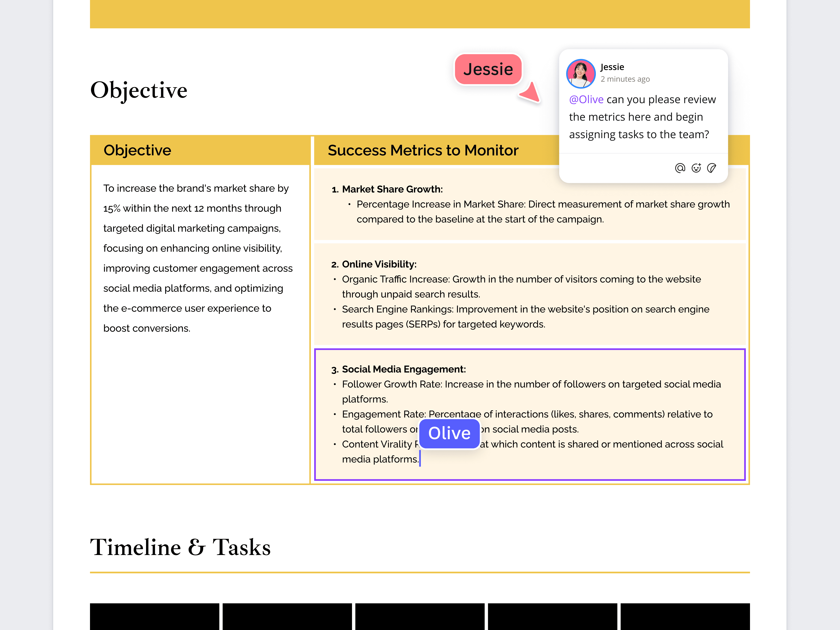Viewport: 840px width, 630px height.
Task: Add an emoji reaction to the comment
Action: pos(696,168)
